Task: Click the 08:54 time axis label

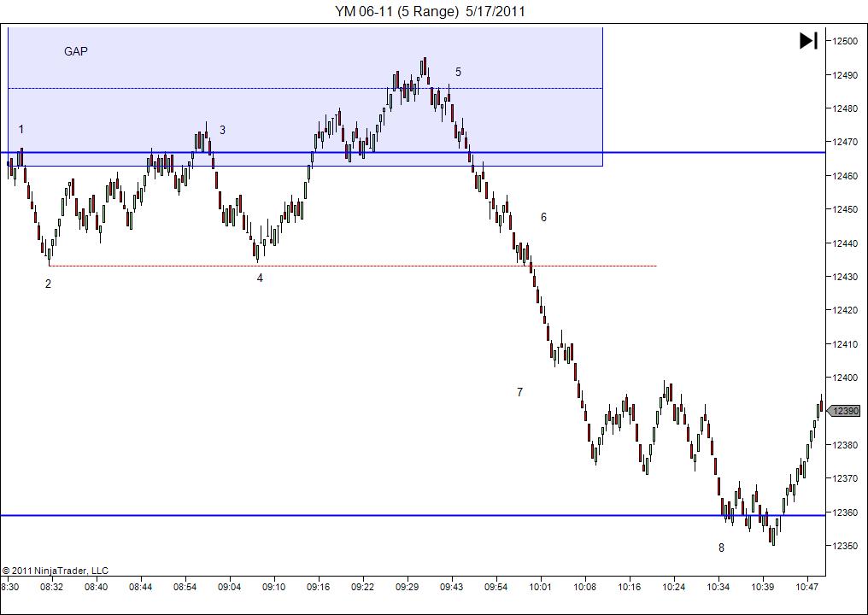Action: 185,587
